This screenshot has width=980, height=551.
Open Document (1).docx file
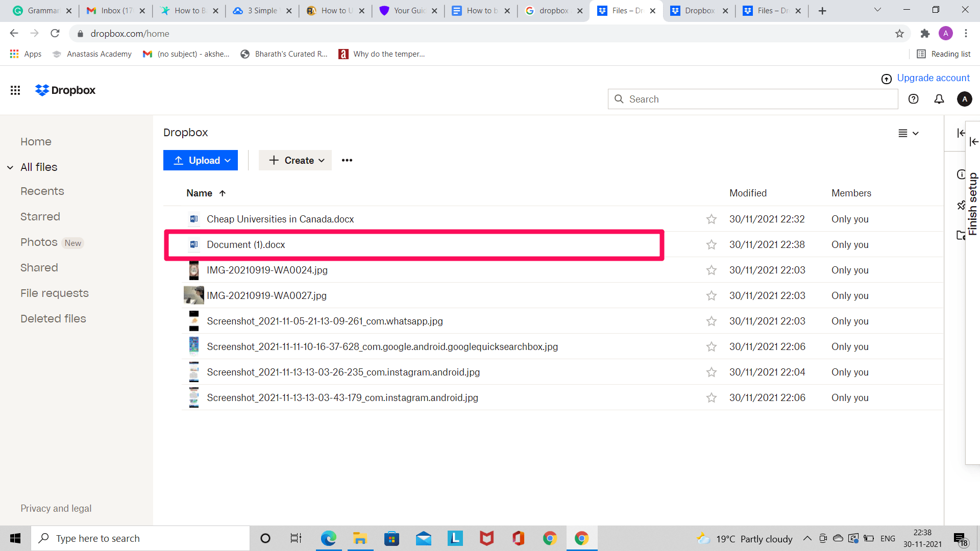pyautogui.click(x=246, y=245)
